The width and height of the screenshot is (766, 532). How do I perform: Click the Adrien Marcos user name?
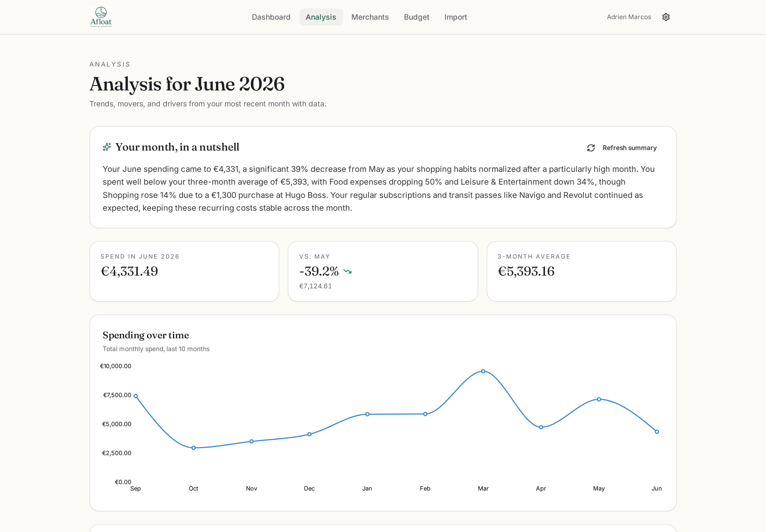[629, 17]
